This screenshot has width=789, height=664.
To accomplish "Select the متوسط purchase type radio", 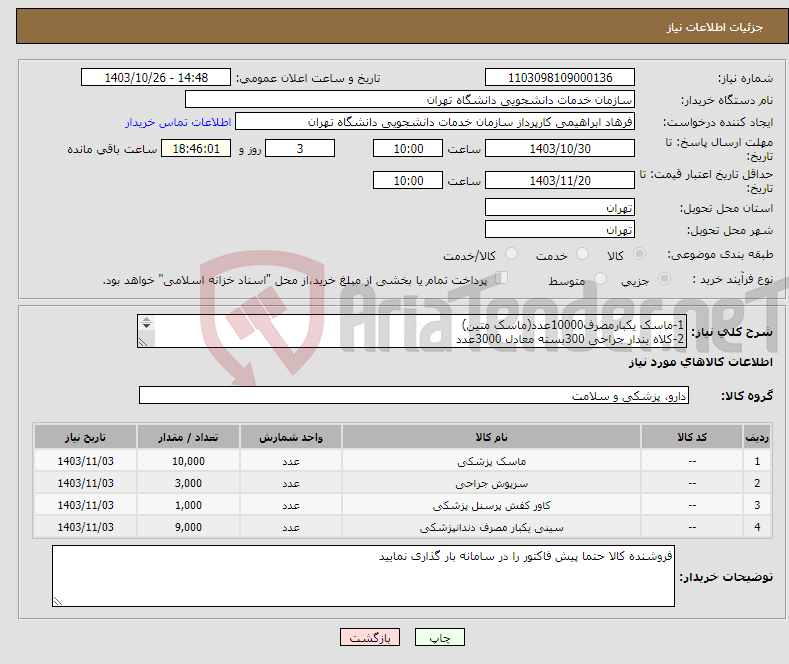I will point(600,279).
